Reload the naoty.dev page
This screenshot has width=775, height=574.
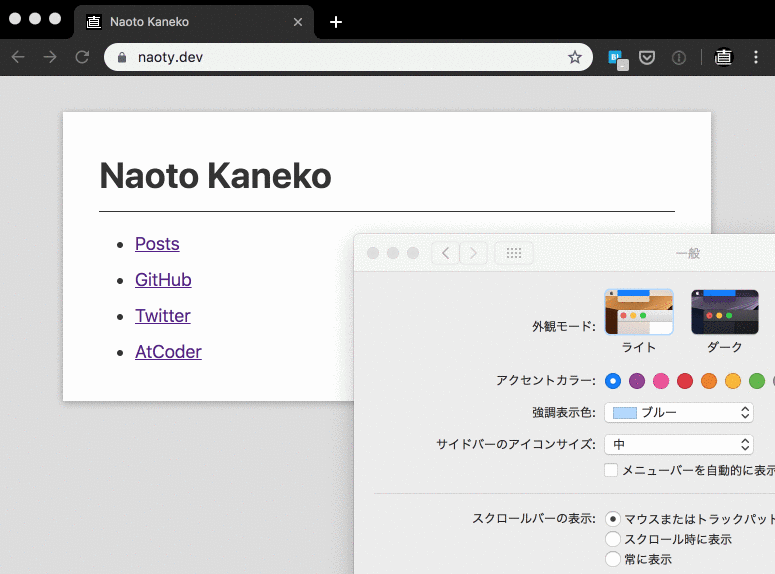coord(82,57)
